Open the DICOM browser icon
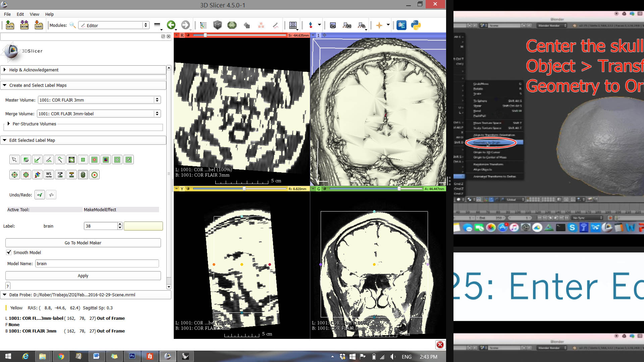Image resolution: width=644 pixels, height=362 pixels. pyautogui.click(x=24, y=25)
